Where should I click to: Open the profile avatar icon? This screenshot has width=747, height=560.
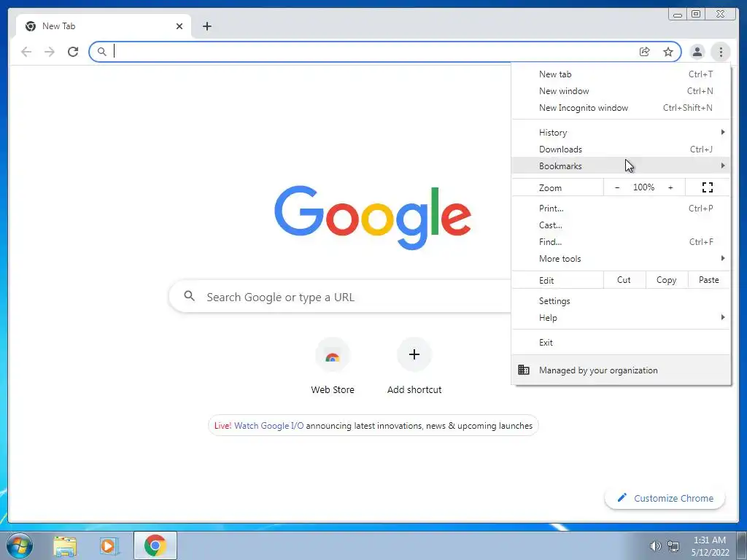697,52
